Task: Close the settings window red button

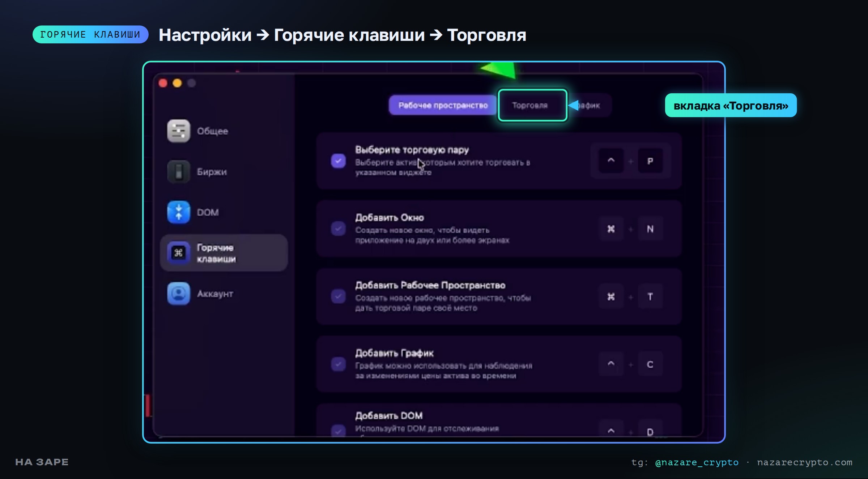Action: [163, 83]
